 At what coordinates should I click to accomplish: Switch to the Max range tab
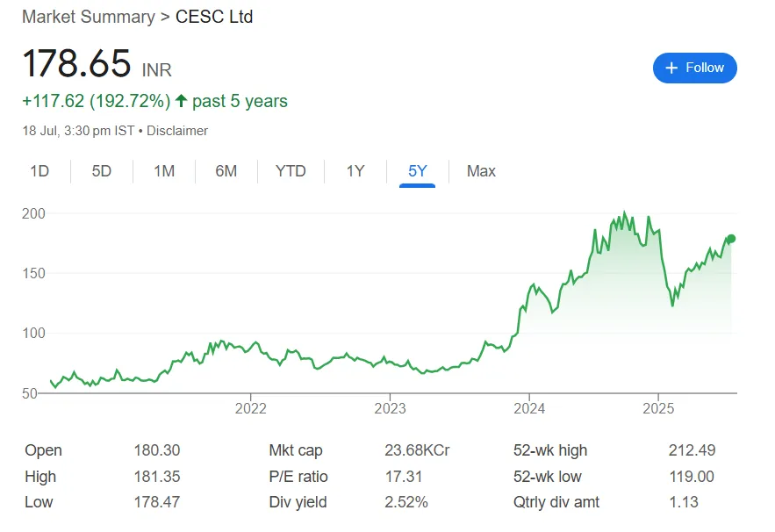481,171
